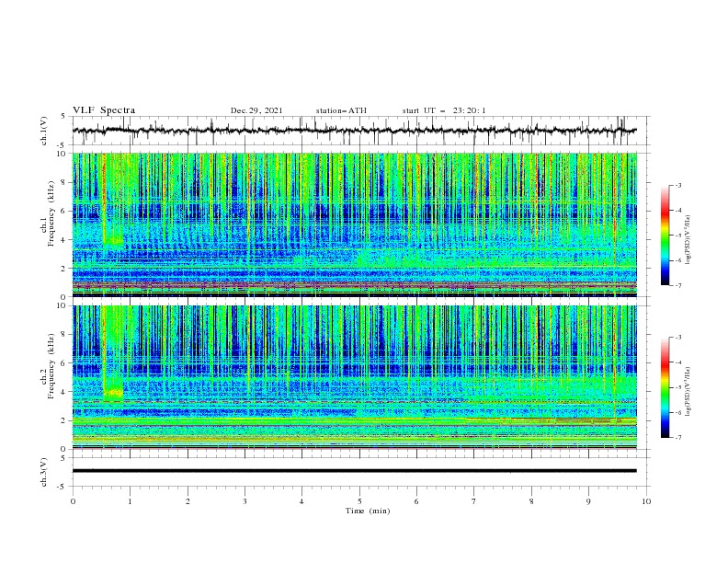Select the ch.2 "Frequency (kHz)" axis label
Screen dimensions: 728x563
tap(51, 365)
